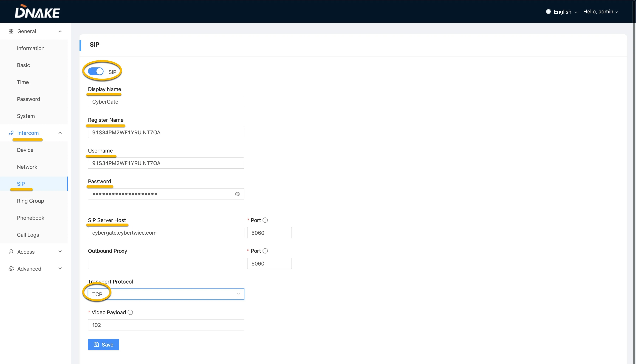Image resolution: width=636 pixels, height=364 pixels.
Task: Toggle the SIP enable switch
Action: (96, 71)
